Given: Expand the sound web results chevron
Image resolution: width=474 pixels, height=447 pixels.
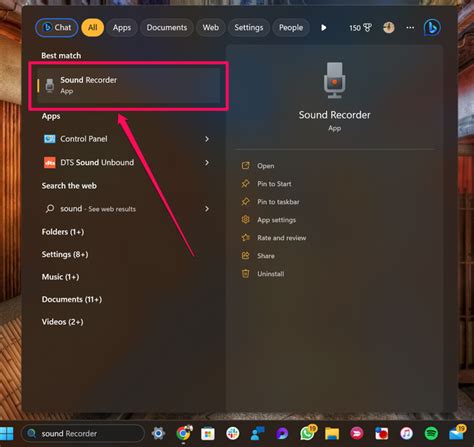Looking at the screenshot, I should [x=207, y=209].
